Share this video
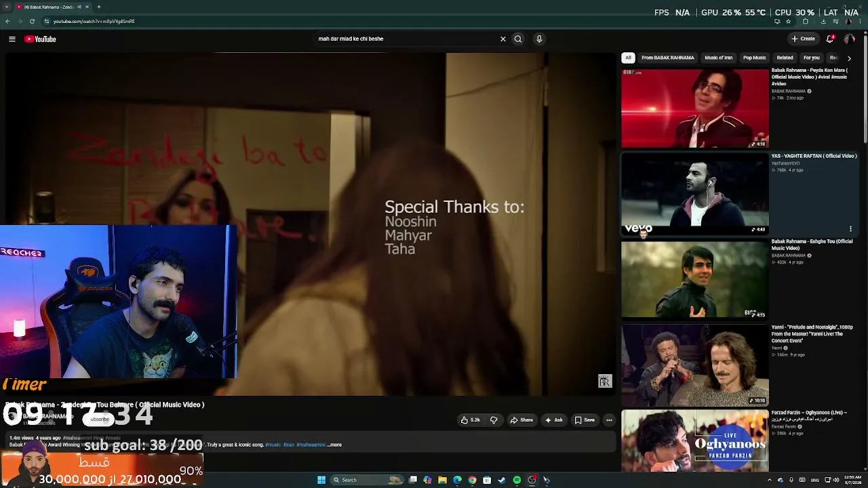This screenshot has height=488, width=868. (521, 420)
